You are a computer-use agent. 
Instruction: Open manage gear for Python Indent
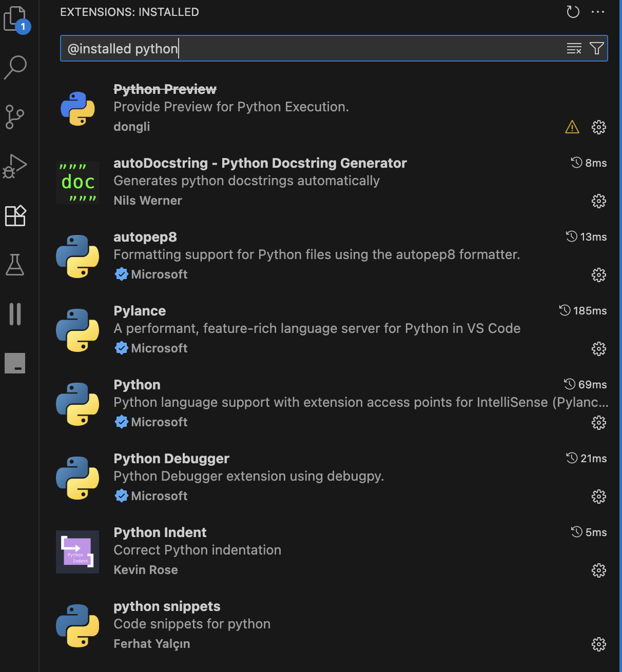(599, 570)
